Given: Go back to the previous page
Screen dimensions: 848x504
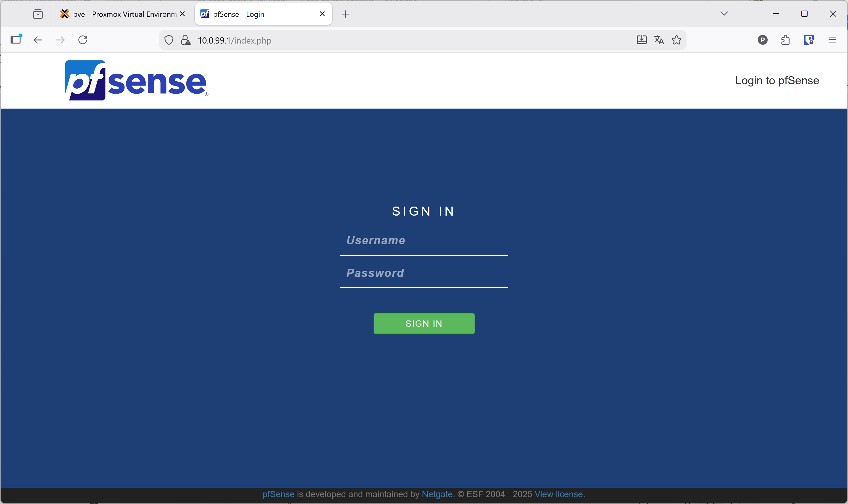Looking at the screenshot, I should [38, 40].
